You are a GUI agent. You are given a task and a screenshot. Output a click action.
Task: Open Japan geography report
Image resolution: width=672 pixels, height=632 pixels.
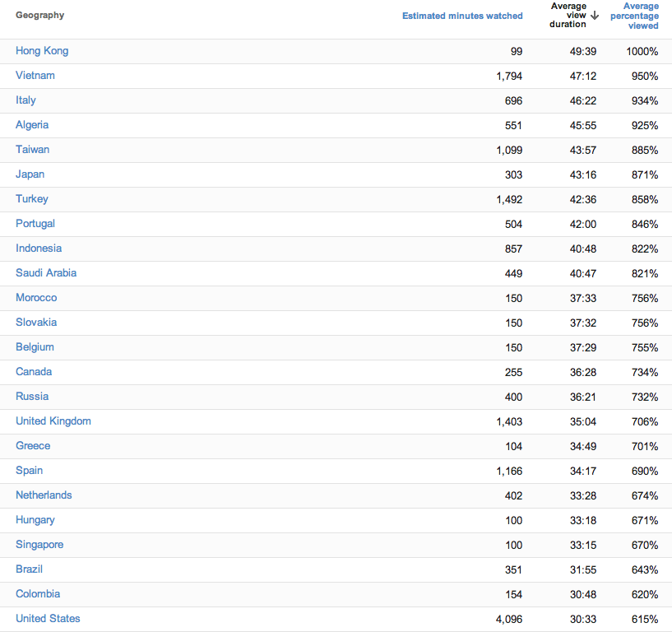(x=30, y=174)
